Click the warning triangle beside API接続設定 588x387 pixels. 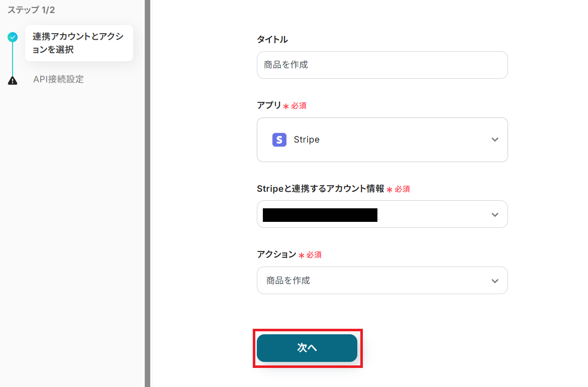(13, 80)
